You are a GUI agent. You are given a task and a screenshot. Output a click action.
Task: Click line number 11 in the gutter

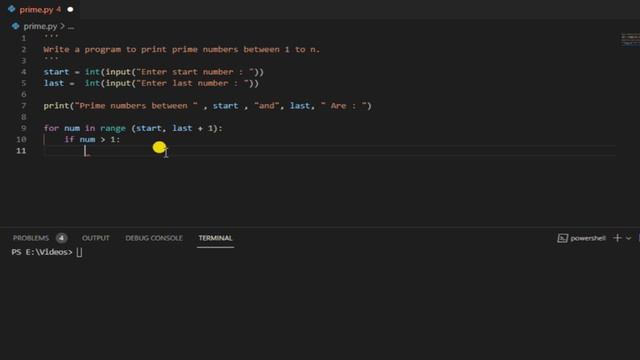[21, 151]
